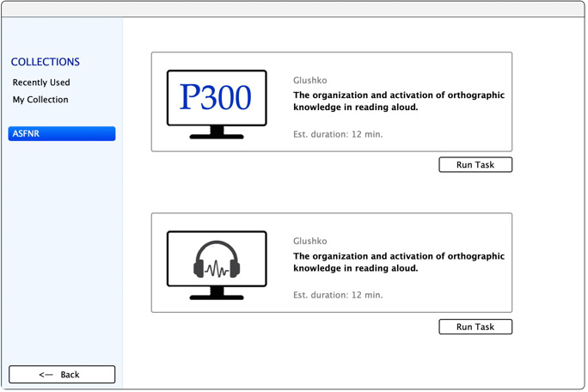Run the P300 task

[475, 165]
